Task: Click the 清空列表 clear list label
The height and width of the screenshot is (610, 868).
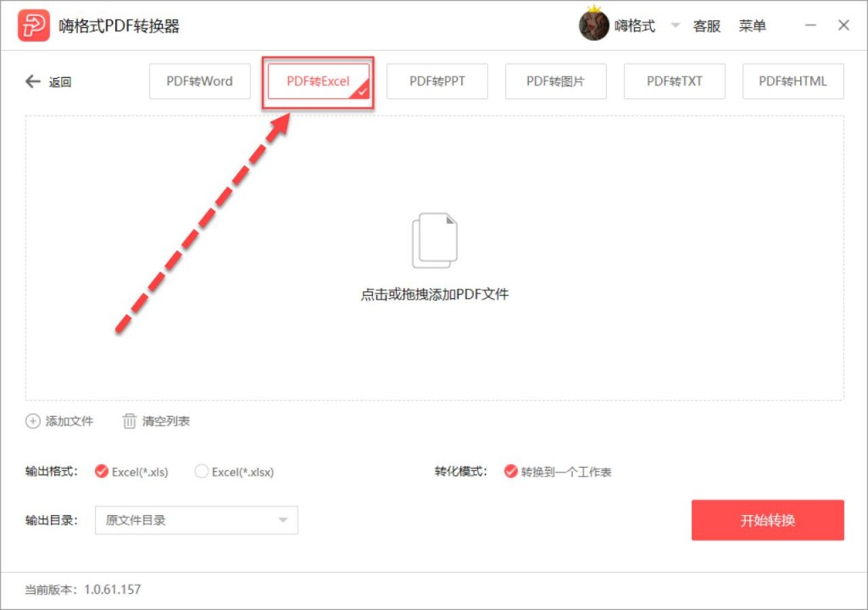Action: [166, 421]
